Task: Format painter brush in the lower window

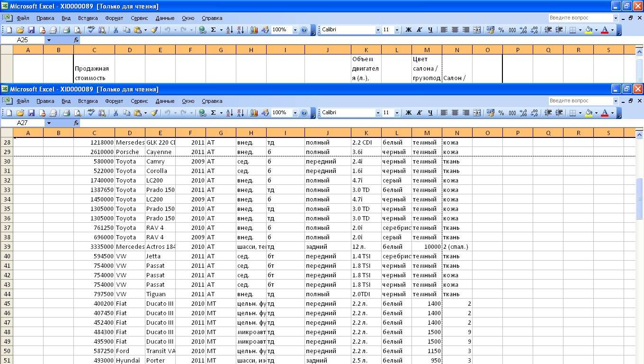Action: click(x=154, y=113)
